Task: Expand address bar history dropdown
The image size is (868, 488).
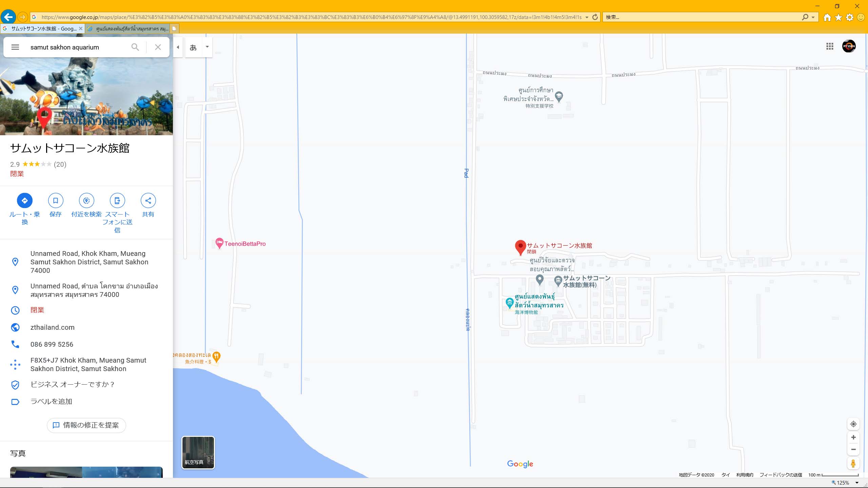Action: click(587, 17)
